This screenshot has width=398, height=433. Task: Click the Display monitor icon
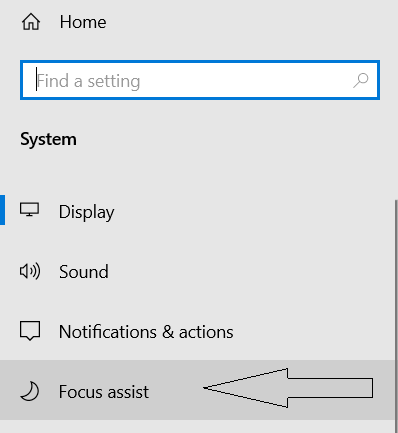[x=30, y=210]
